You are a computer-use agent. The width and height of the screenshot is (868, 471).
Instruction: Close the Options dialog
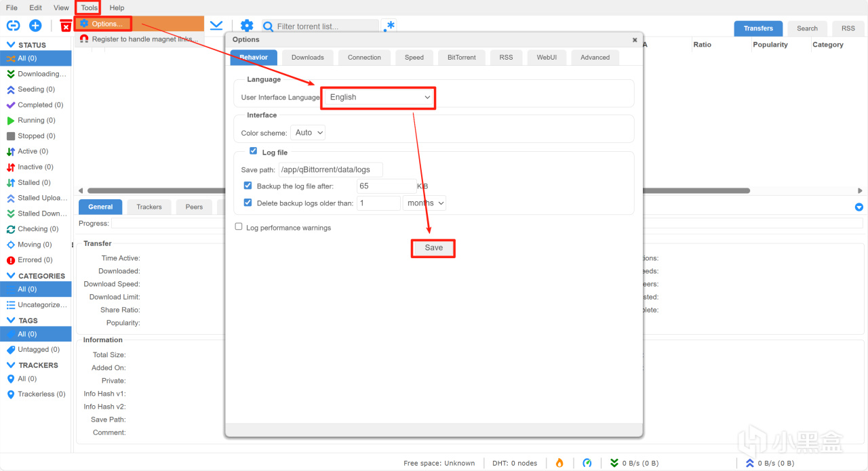[x=635, y=40]
